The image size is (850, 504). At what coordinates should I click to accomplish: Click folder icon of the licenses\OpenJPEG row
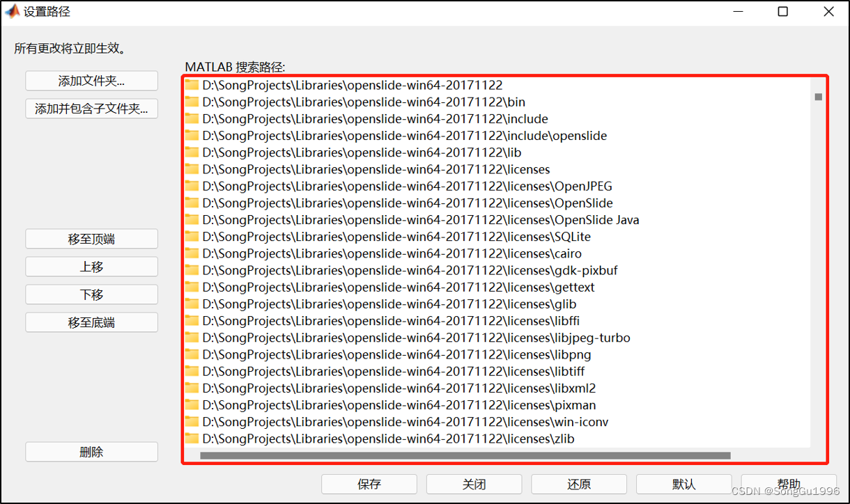pyautogui.click(x=192, y=187)
